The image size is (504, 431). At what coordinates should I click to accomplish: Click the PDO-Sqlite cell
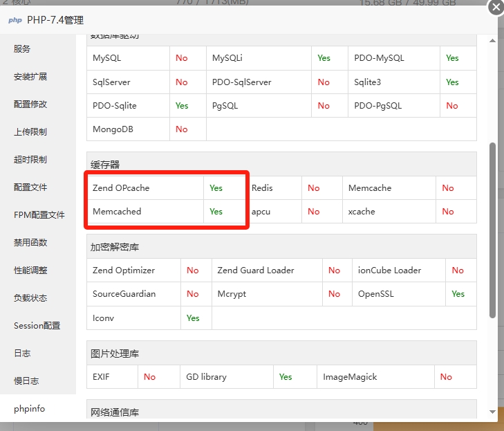click(128, 105)
